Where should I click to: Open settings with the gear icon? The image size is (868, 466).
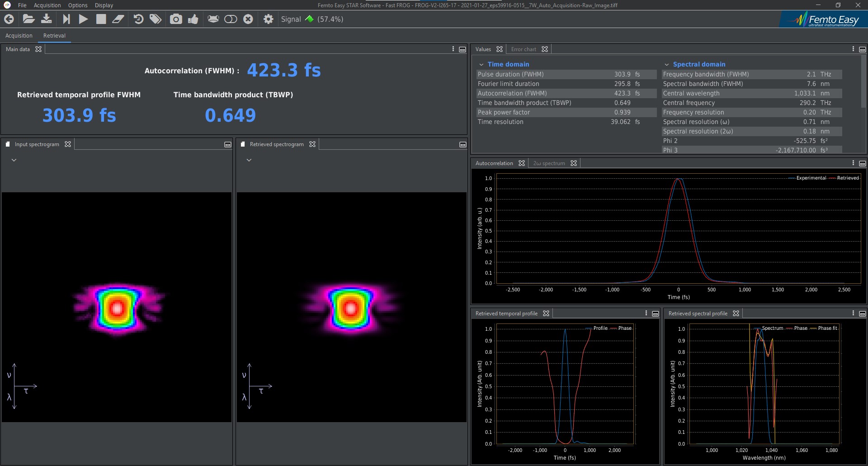pyautogui.click(x=269, y=19)
